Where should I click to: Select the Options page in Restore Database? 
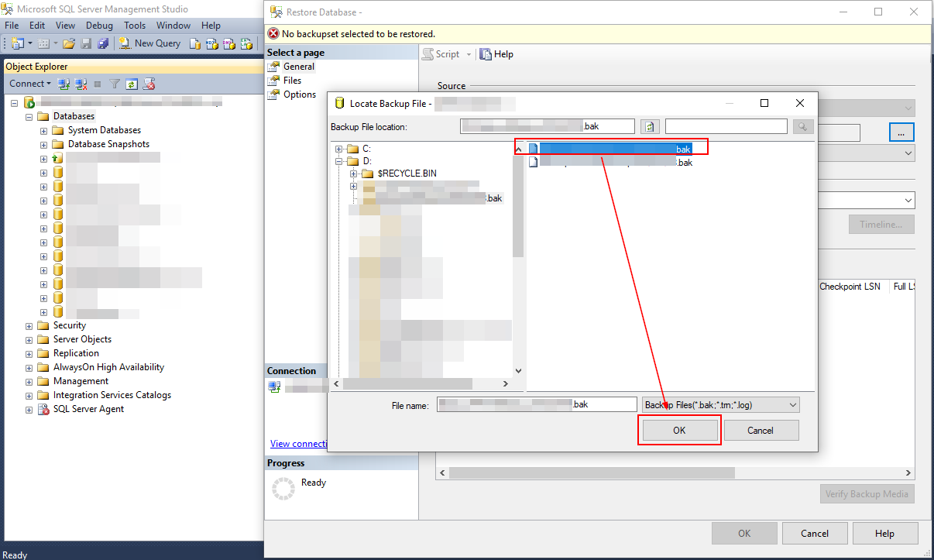click(x=300, y=94)
